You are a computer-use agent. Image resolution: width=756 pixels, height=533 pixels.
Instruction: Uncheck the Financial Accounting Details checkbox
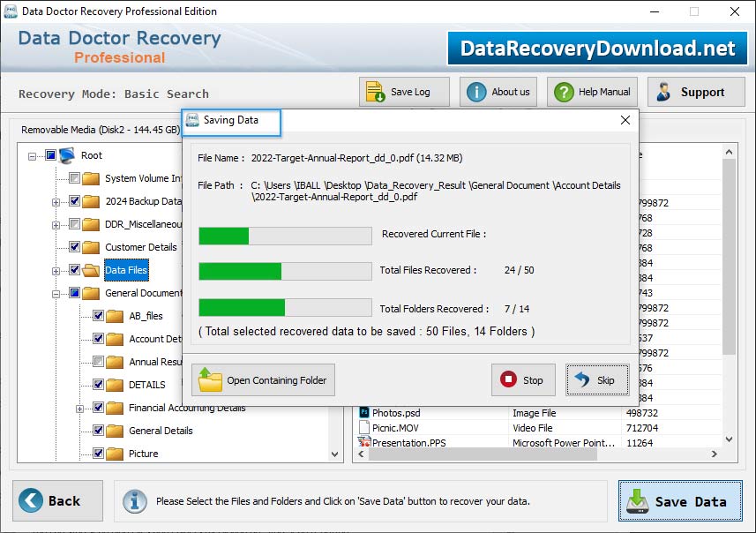point(98,408)
